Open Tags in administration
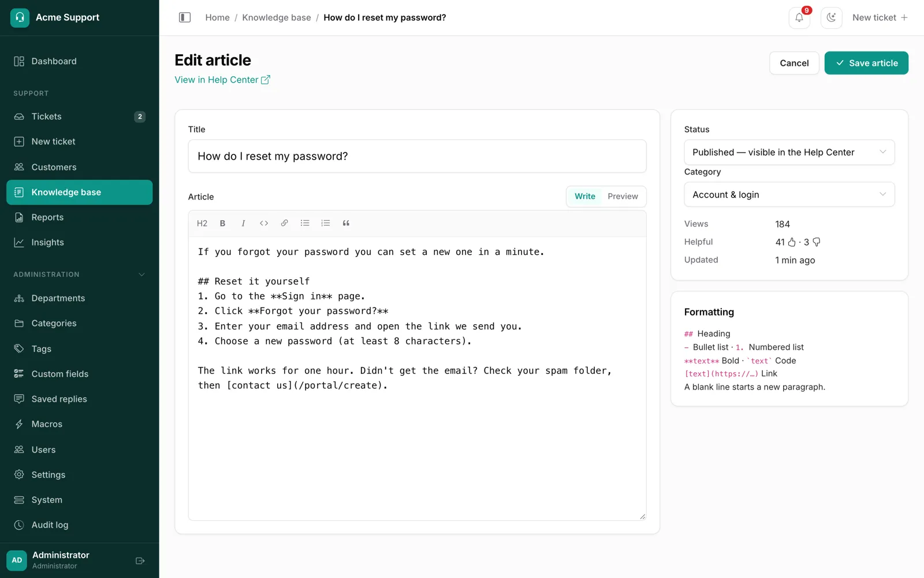The width and height of the screenshot is (924, 578). tap(80, 349)
